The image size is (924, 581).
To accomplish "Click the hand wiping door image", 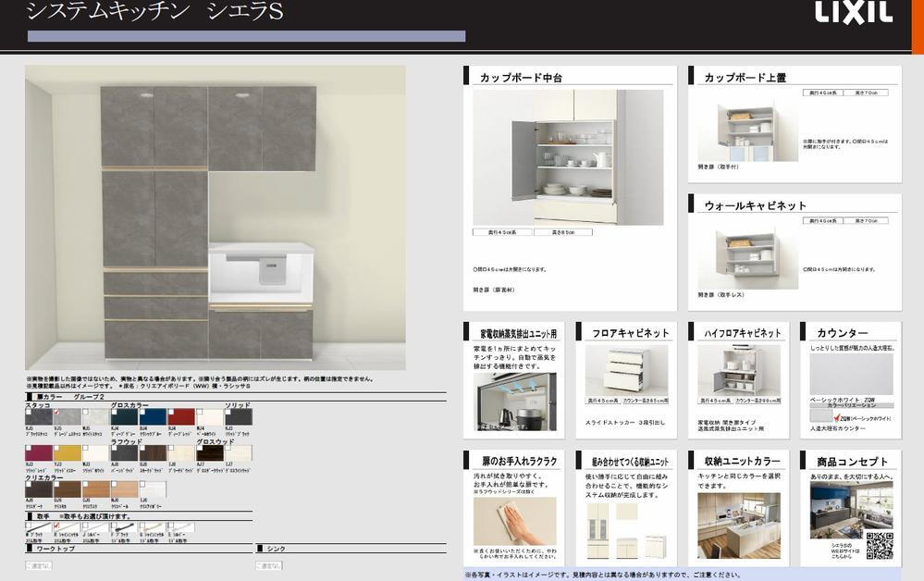I will (x=514, y=521).
